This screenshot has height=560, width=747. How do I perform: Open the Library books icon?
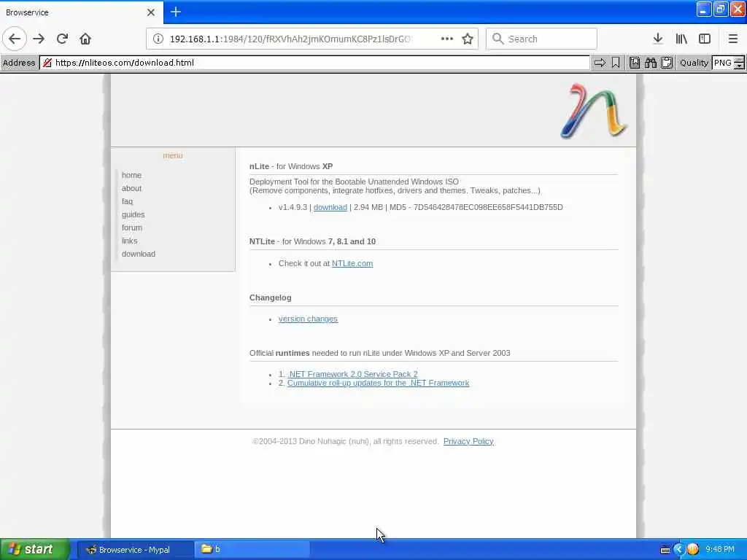click(x=681, y=39)
